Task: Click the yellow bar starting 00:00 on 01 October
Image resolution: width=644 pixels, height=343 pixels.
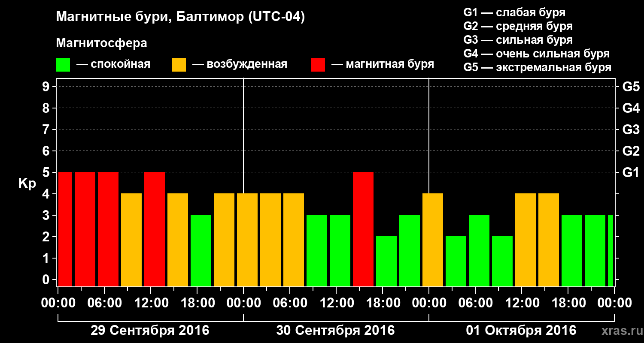Action: pos(433,240)
